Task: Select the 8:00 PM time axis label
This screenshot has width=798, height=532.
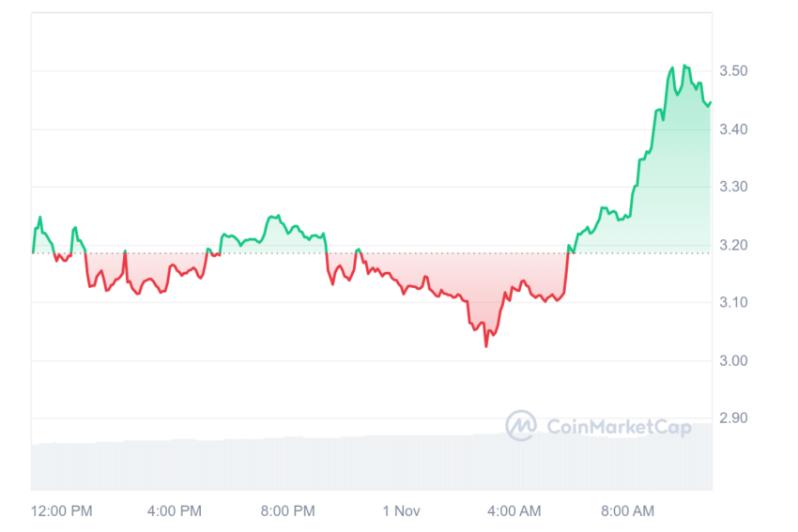Action: tap(288, 511)
